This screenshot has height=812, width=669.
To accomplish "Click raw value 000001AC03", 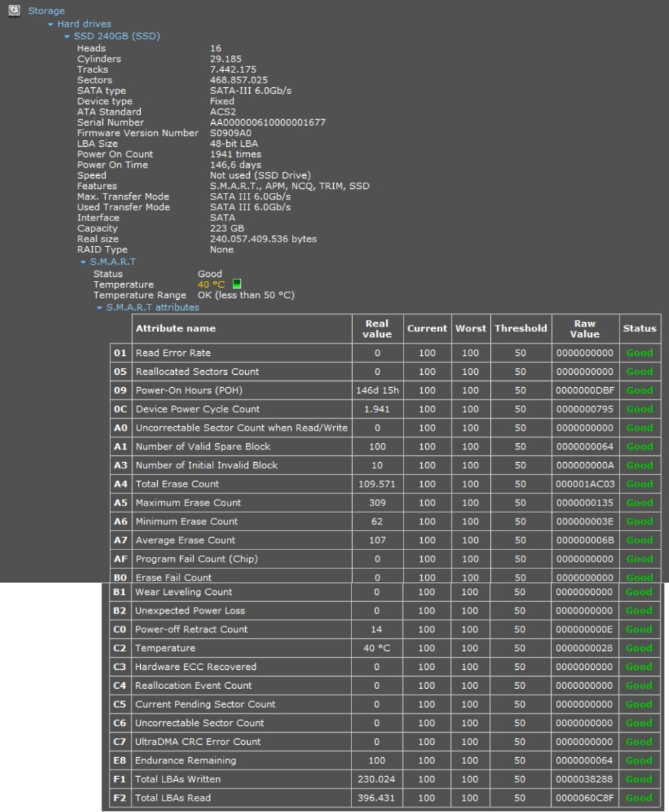I will coord(584,484).
